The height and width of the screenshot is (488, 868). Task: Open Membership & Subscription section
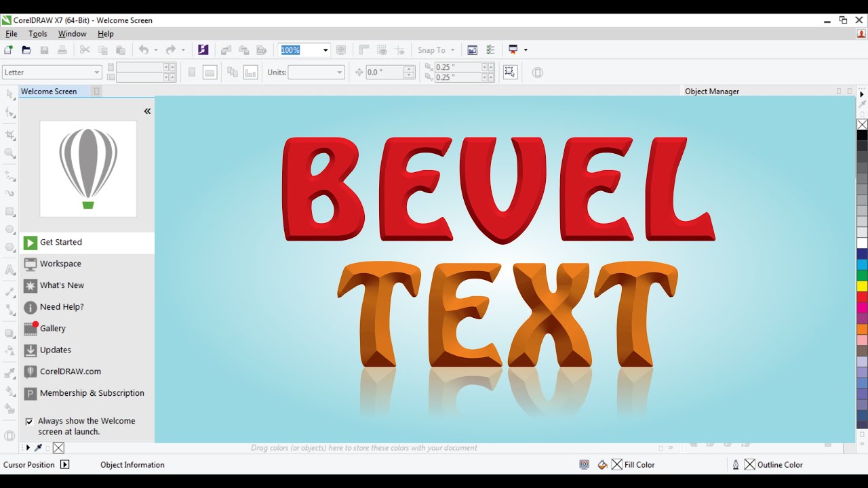point(87,393)
